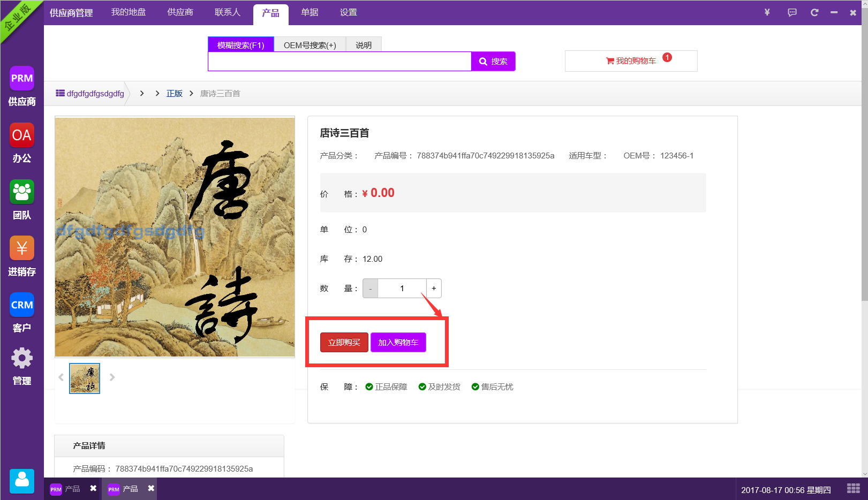Click the large 唐诗 product image
Screen dimensions: 868x500
[x=175, y=237]
